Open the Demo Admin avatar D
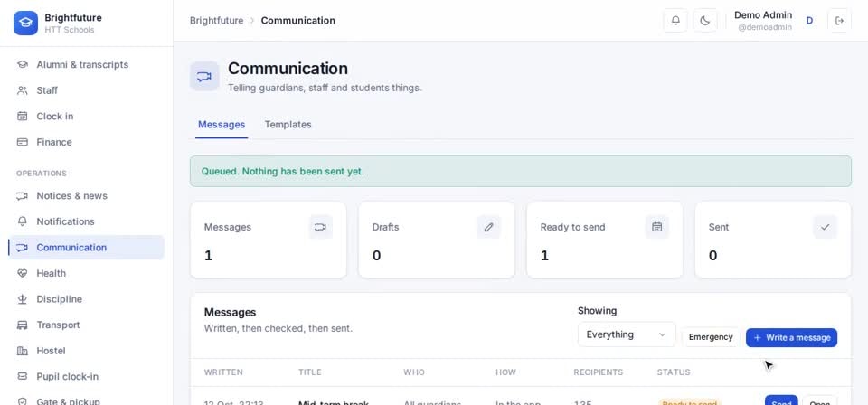 pyautogui.click(x=809, y=21)
